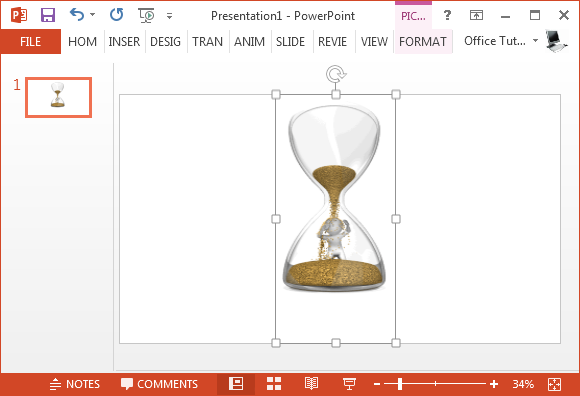Switch to Slide Sorter view
The image size is (580, 396).
pos(274,384)
